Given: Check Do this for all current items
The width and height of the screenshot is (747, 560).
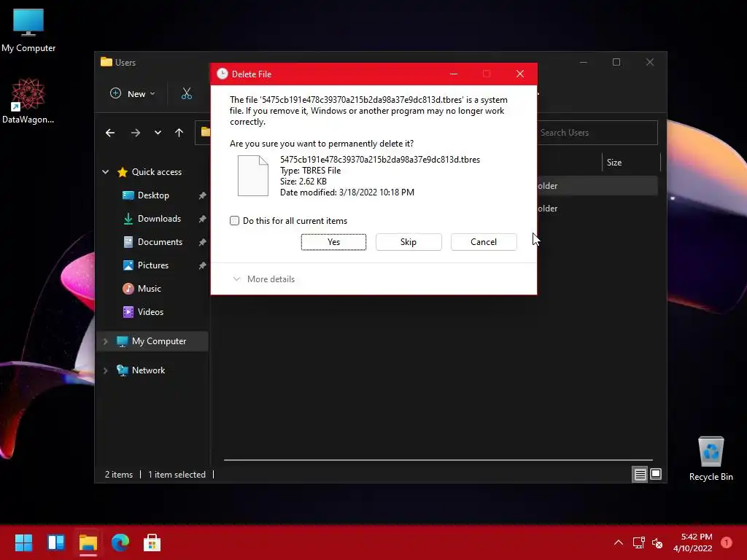Looking at the screenshot, I should 234,220.
